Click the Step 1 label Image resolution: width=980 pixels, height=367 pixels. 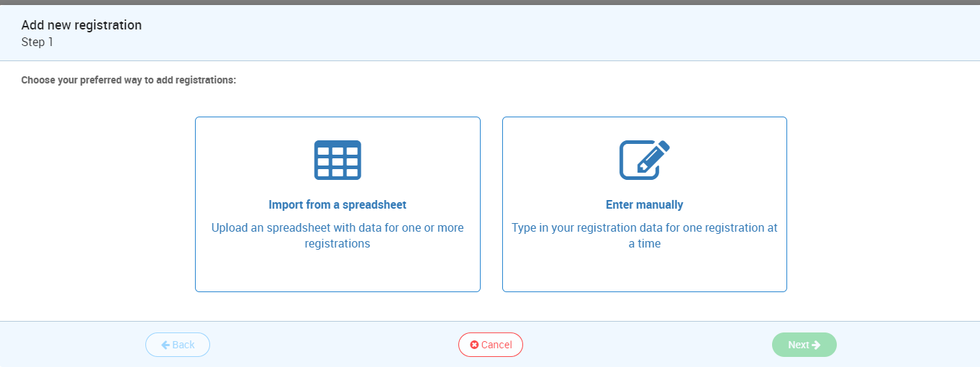point(37,42)
